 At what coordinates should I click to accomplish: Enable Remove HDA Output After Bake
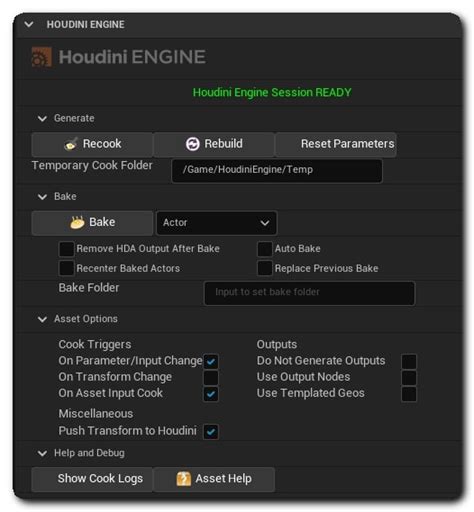point(66,249)
